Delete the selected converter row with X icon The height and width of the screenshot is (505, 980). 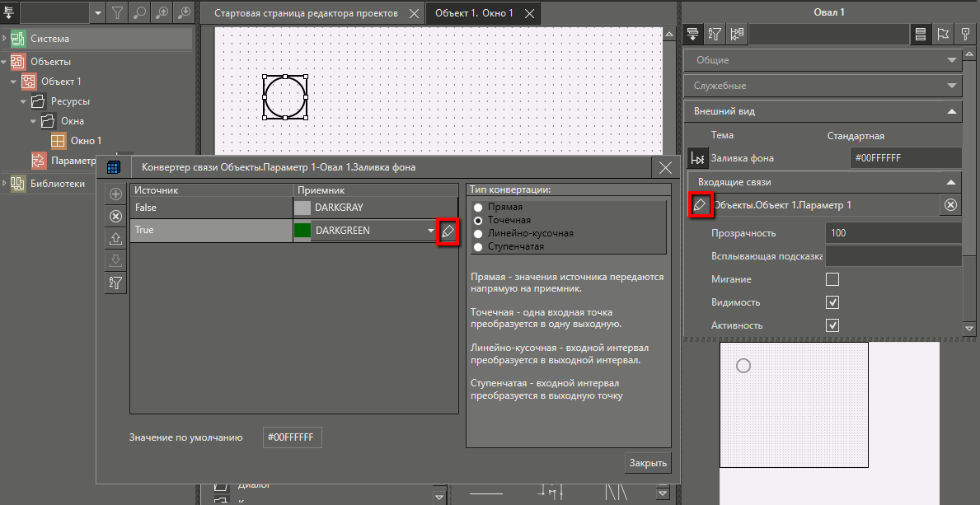pos(116,217)
